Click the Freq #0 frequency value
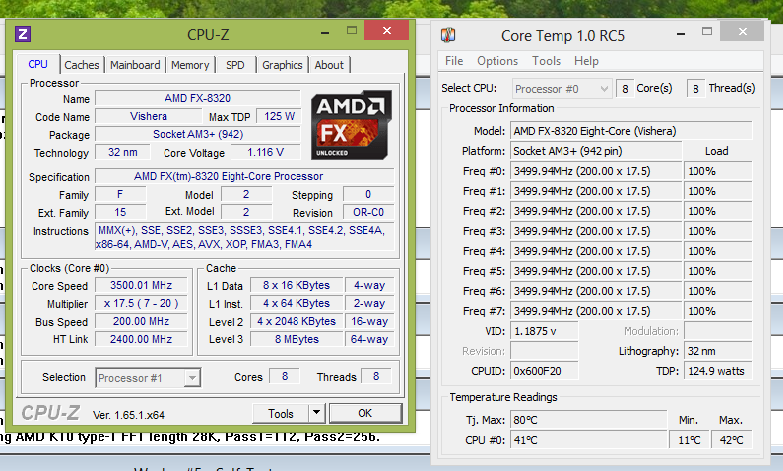The image size is (783, 471). pos(596,171)
